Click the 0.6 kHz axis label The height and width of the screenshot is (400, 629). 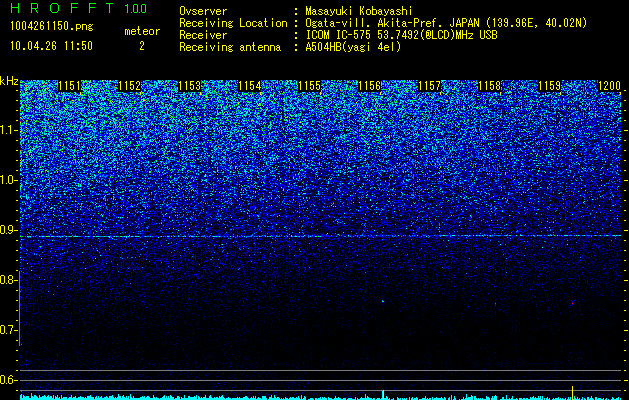tap(9, 380)
